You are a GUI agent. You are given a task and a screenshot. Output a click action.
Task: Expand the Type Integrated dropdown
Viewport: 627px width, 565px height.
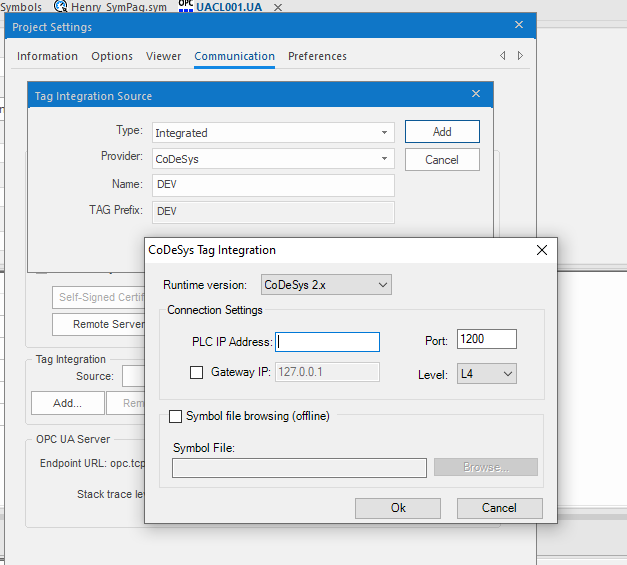(273, 132)
